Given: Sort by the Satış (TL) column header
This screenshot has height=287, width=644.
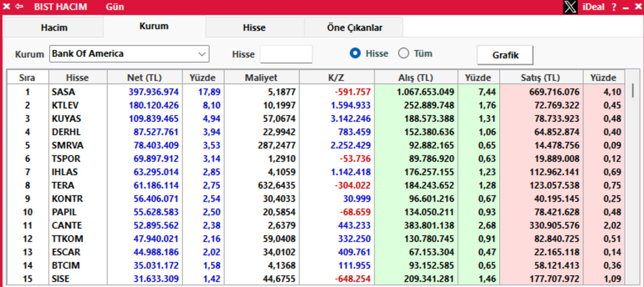Looking at the screenshot, I should click(541, 78).
